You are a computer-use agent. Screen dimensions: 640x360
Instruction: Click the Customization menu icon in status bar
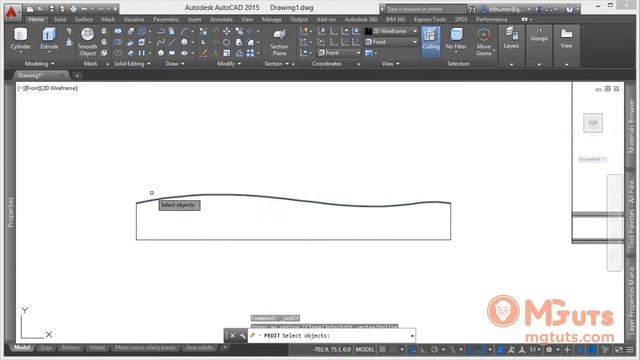point(630,349)
